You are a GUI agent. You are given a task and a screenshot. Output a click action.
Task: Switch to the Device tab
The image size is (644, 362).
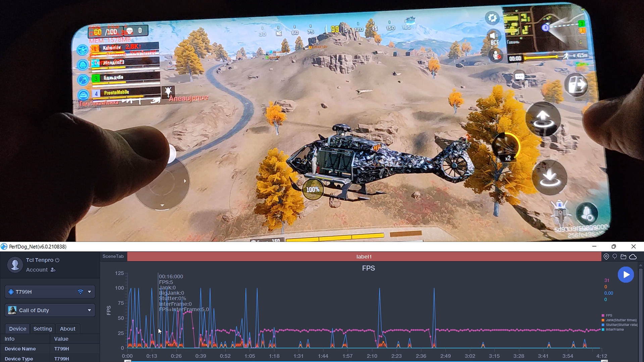coord(17,329)
